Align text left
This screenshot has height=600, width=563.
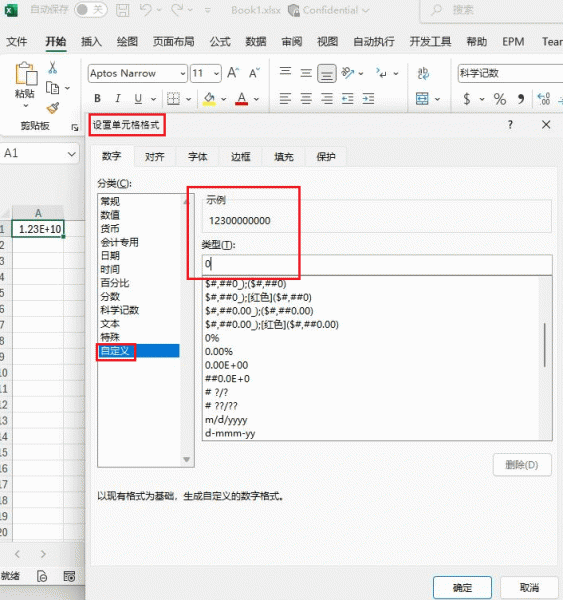(285, 99)
